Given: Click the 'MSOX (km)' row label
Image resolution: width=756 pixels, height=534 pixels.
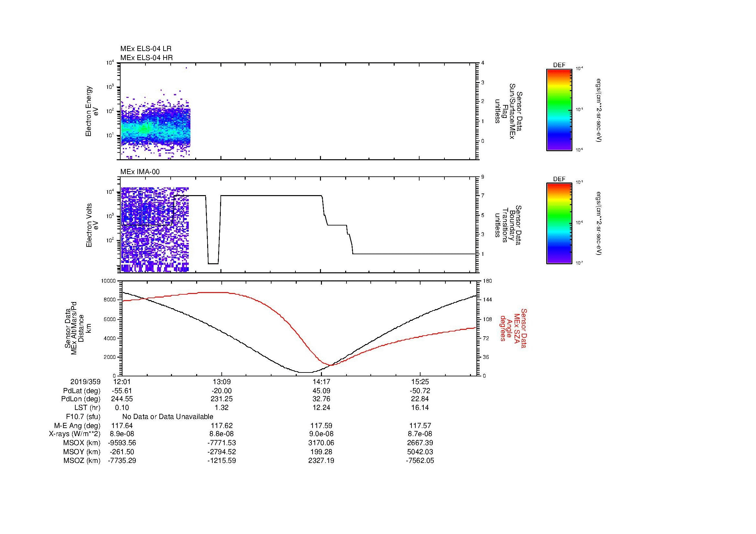Looking at the screenshot, I should pyautogui.click(x=82, y=443).
